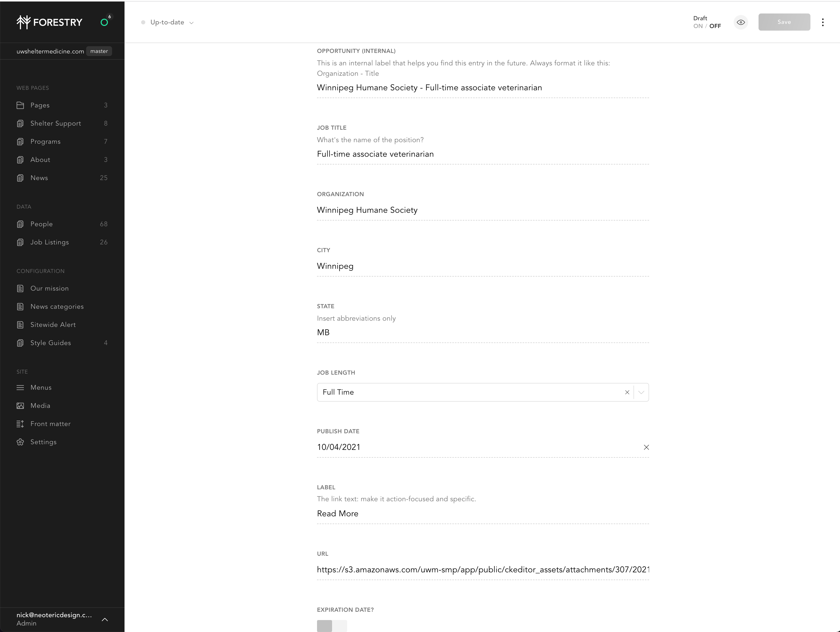Open the Job Length dropdown arrow
This screenshot has height=632, width=840.
[641, 392]
